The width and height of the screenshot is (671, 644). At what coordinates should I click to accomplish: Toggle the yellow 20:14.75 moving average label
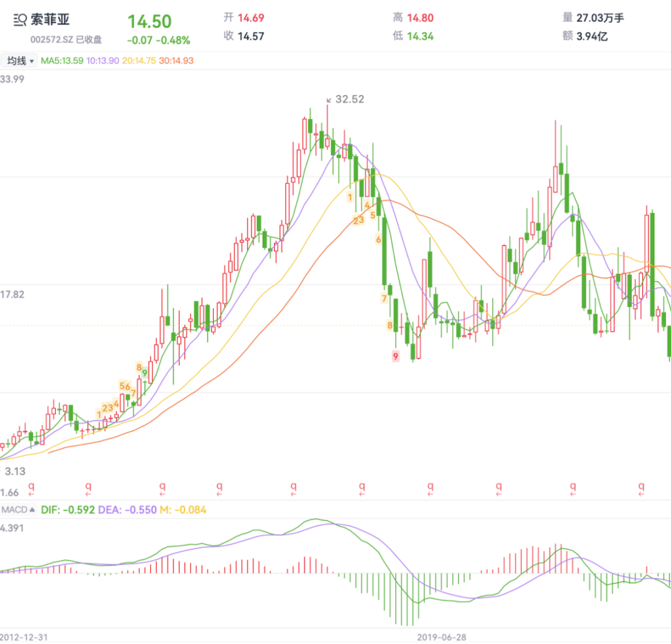pyautogui.click(x=140, y=61)
